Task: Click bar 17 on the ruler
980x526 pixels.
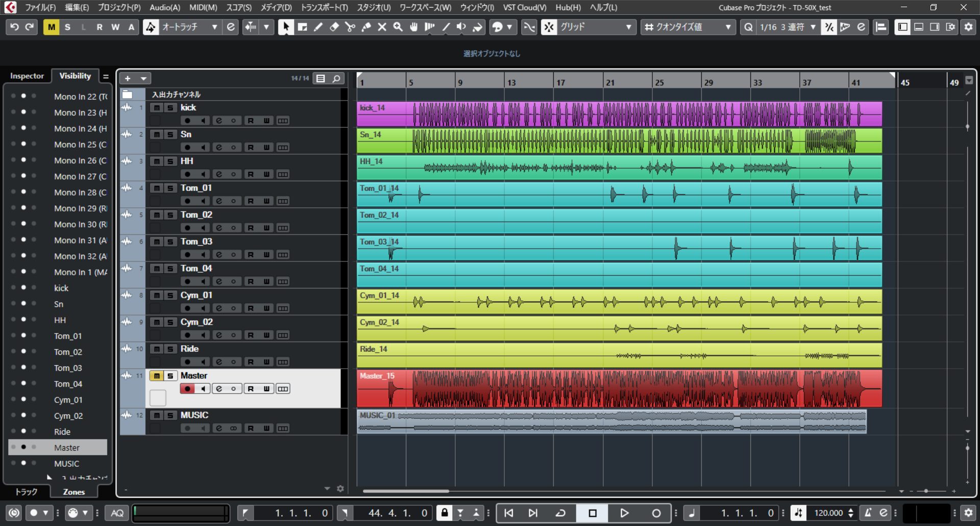Action: [560, 82]
